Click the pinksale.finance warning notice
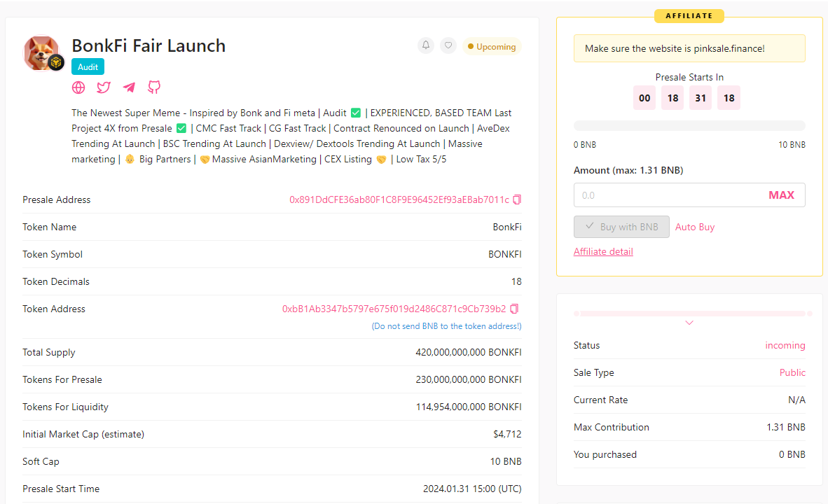 (689, 48)
